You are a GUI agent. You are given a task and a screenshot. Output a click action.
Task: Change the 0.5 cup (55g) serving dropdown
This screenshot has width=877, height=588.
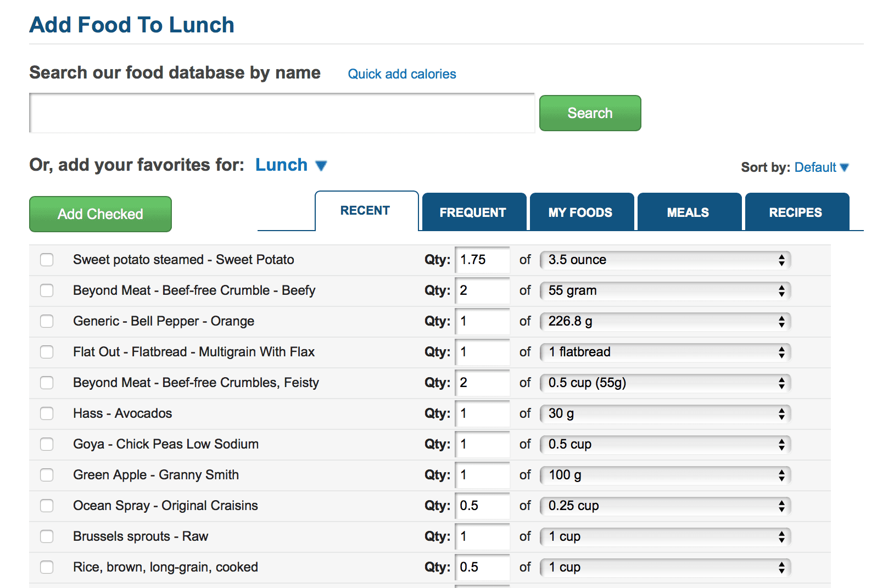pos(666,383)
